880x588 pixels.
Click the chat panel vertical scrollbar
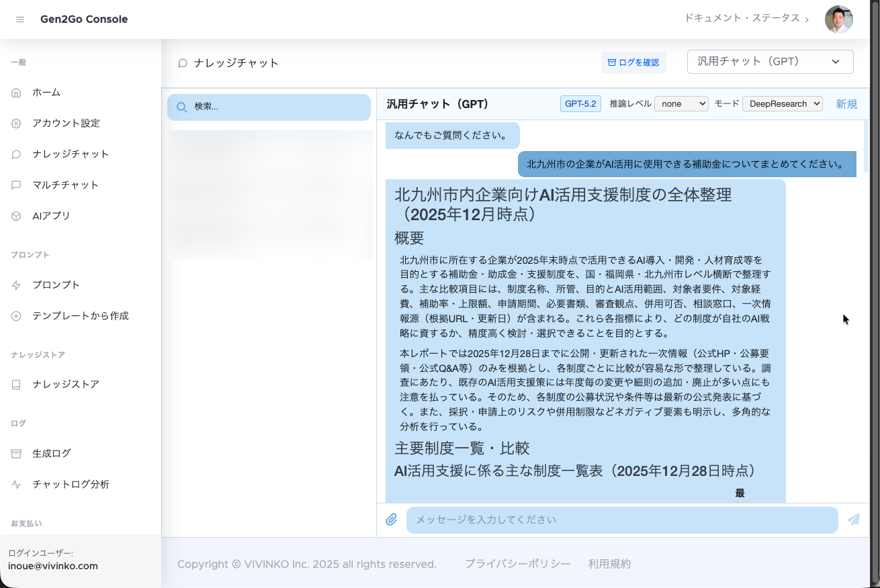point(865,146)
